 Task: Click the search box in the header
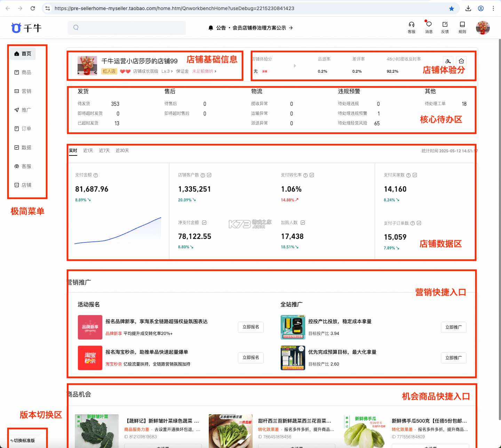[x=127, y=28]
